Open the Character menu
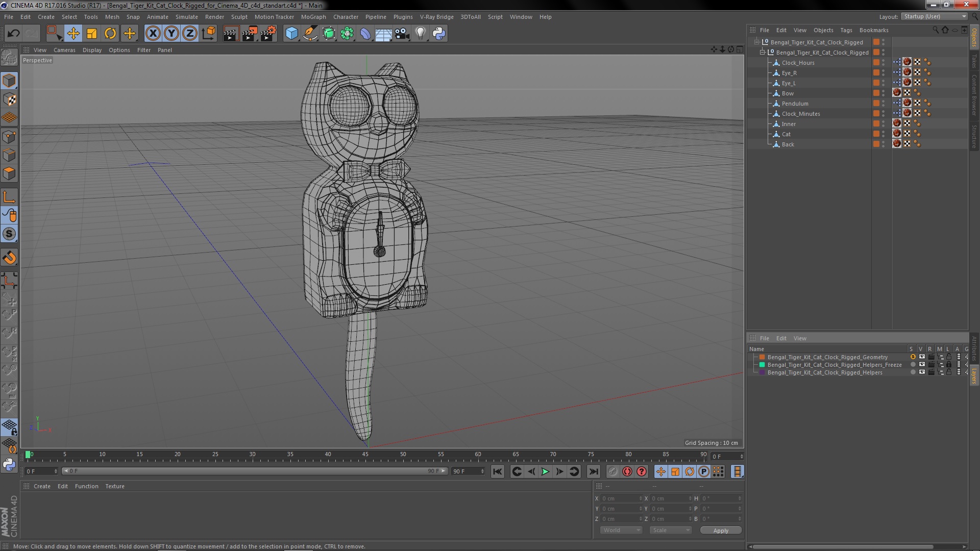 click(x=346, y=17)
